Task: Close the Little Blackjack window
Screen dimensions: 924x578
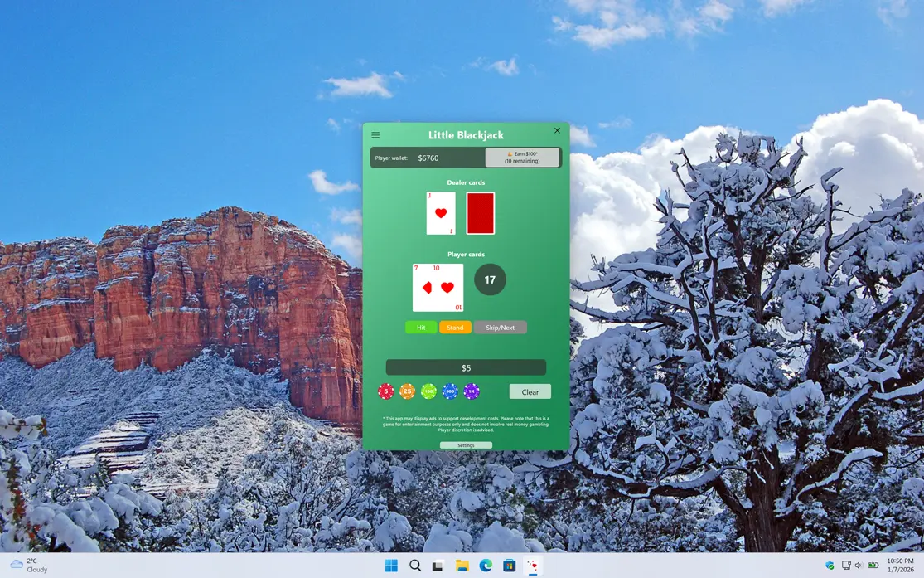Action: click(557, 130)
